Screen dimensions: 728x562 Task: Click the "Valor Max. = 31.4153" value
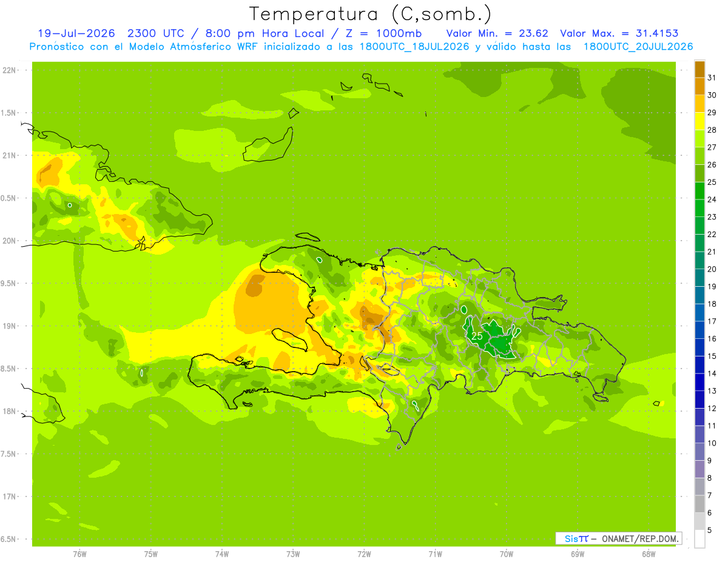(x=619, y=33)
